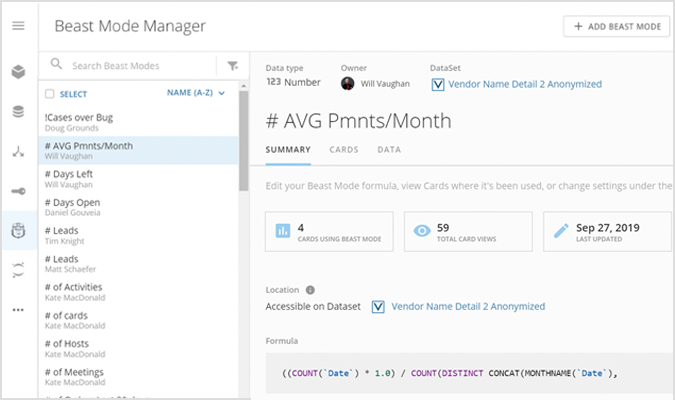Switch to the SUMMARY tab
Viewport: 675px width, 400px height.
288,150
